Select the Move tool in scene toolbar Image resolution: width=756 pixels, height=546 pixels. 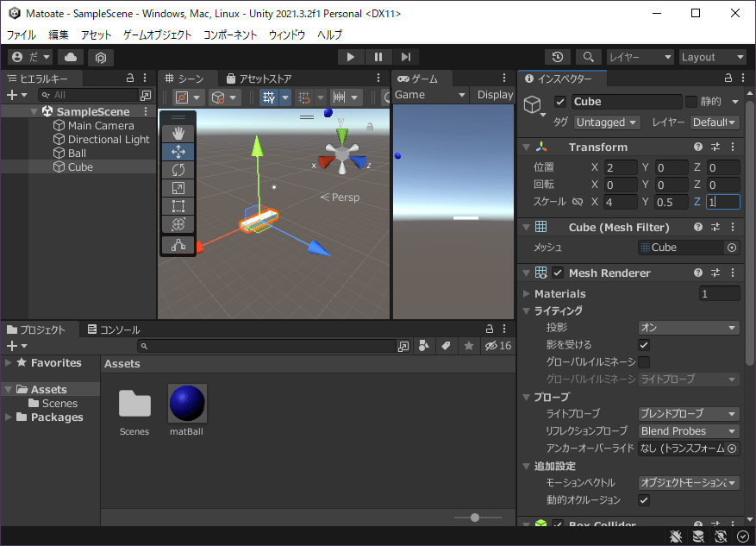(178, 152)
